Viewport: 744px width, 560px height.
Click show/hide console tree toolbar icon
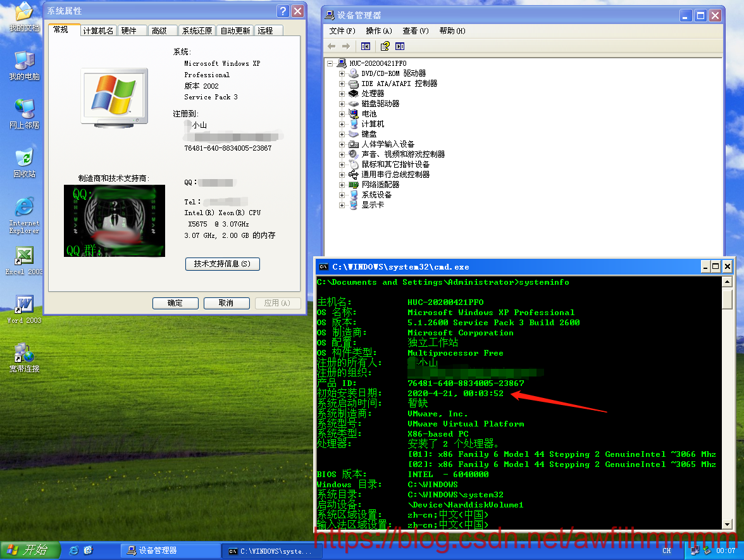[x=366, y=46]
